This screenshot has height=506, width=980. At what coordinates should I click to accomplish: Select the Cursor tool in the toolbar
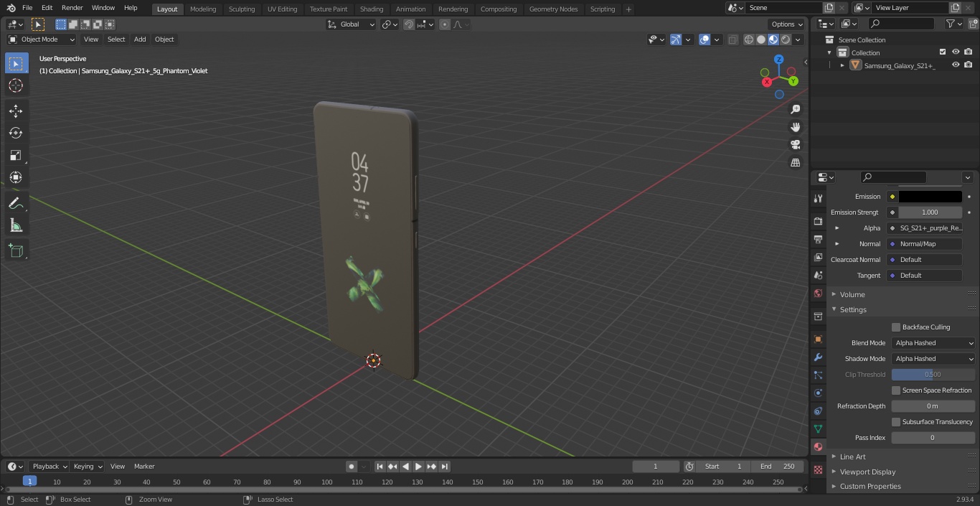click(16, 85)
